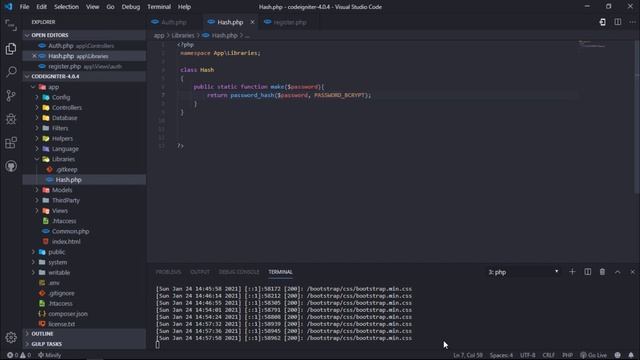This screenshot has height=360, width=640.
Task: Change encoding via UTF-8 status item
Action: pos(527,355)
